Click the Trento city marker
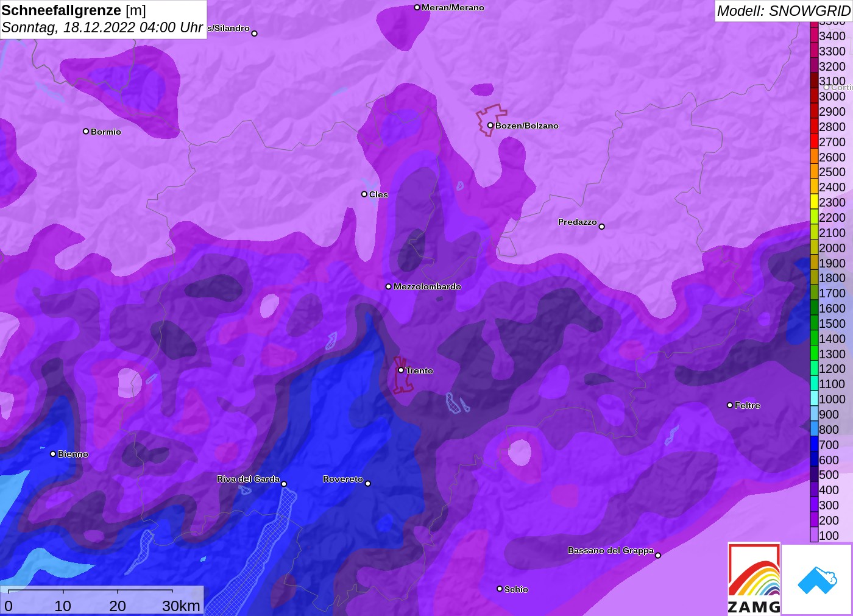 point(401,370)
